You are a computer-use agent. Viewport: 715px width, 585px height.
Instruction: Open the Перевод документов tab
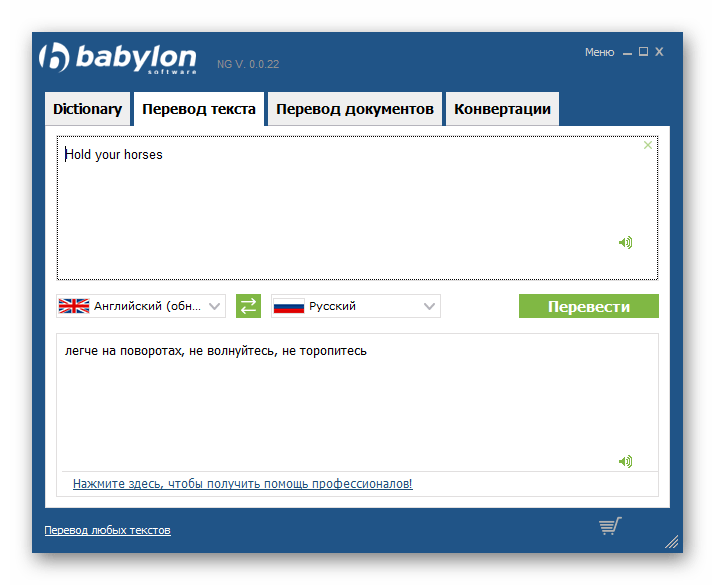355,109
